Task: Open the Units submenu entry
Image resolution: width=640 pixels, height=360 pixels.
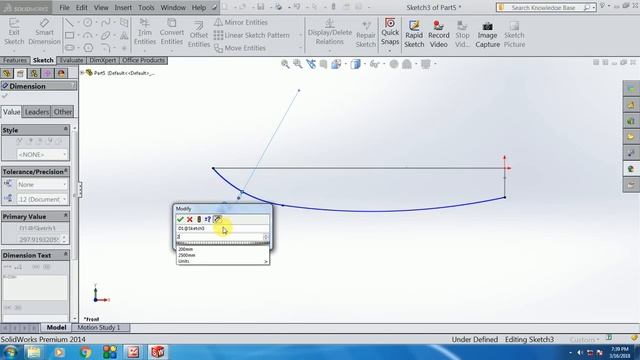Action: 223,261
